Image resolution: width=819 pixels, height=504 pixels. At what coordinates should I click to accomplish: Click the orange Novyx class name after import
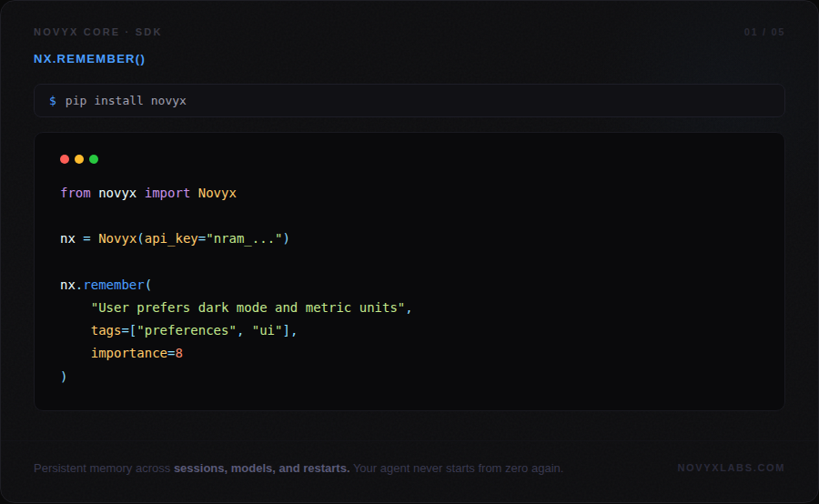(x=217, y=193)
